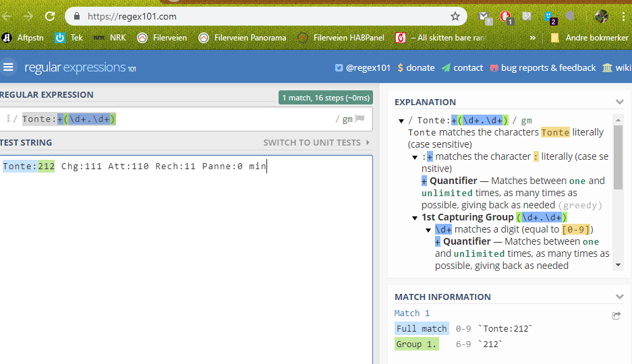Image resolution: width=632 pixels, height=364 pixels.
Task: Open the wiki link
Action: 616,67
